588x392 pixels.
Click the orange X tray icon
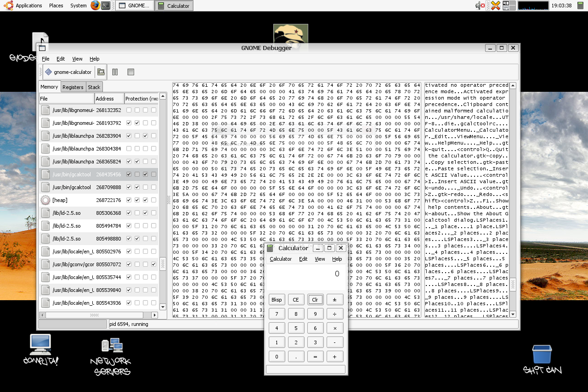pyautogui.click(x=495, y=6)
